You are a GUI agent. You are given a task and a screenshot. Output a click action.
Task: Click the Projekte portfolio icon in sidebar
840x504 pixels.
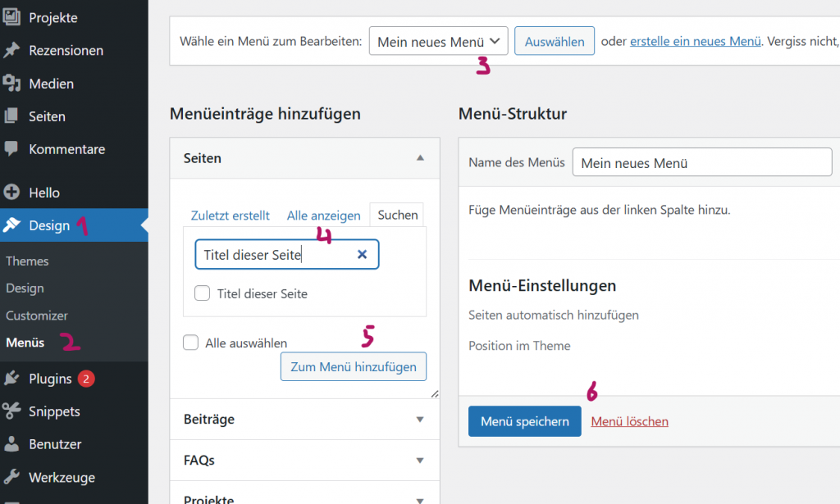(x=11, y=17)
